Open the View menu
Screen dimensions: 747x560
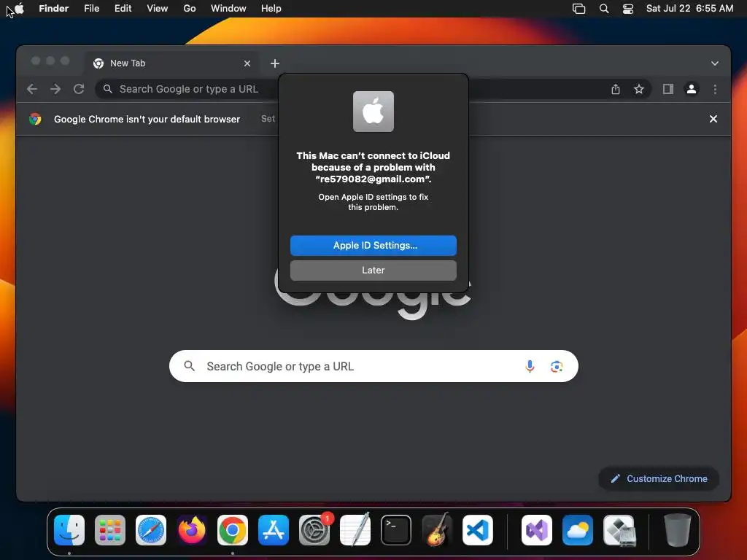click(x=158, y=8)
